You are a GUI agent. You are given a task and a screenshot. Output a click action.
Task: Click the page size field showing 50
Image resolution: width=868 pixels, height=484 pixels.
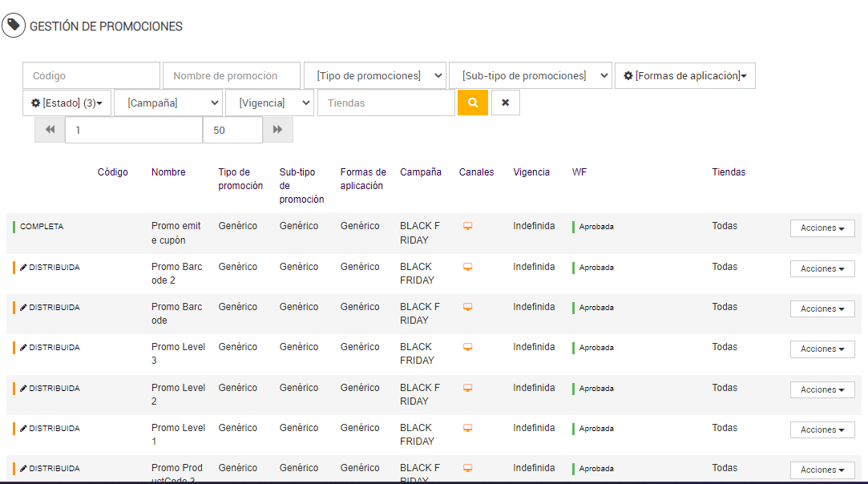pyautogui.click(x=232, y=130)
